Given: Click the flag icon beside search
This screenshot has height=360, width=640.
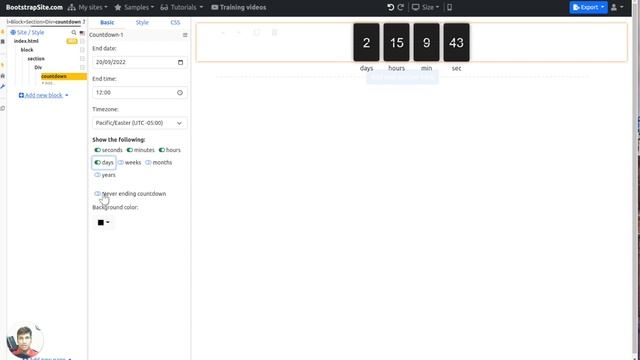Looking at the screenshot, I should click(82, 33).
